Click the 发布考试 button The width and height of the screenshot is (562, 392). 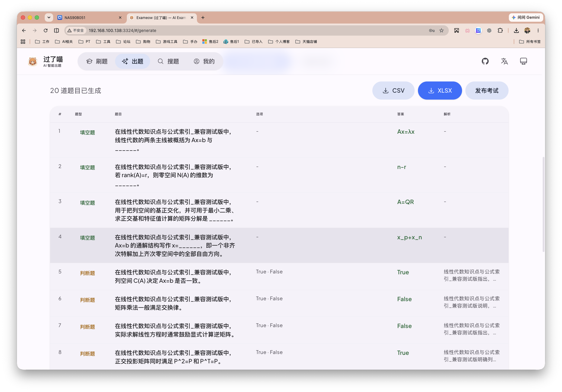487,91
